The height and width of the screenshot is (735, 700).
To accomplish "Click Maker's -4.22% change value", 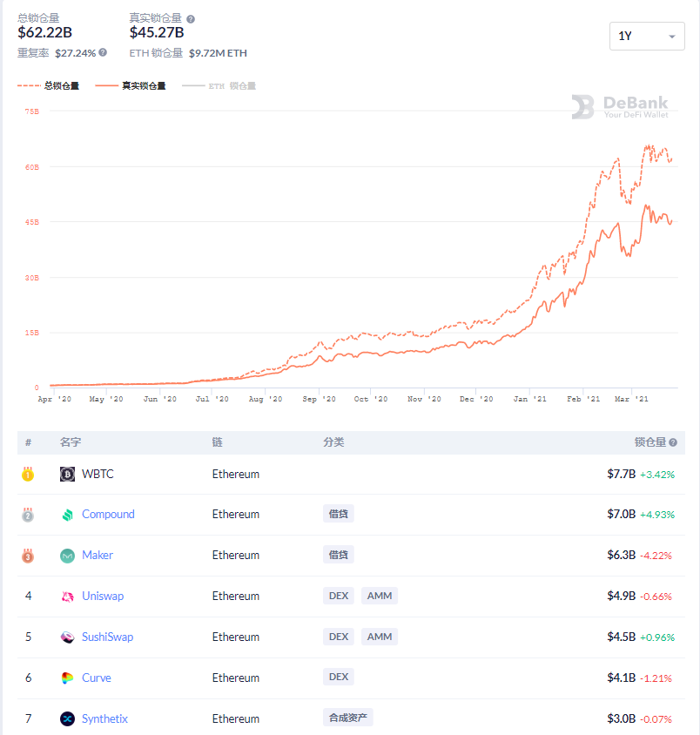I will tap(656, 556).
